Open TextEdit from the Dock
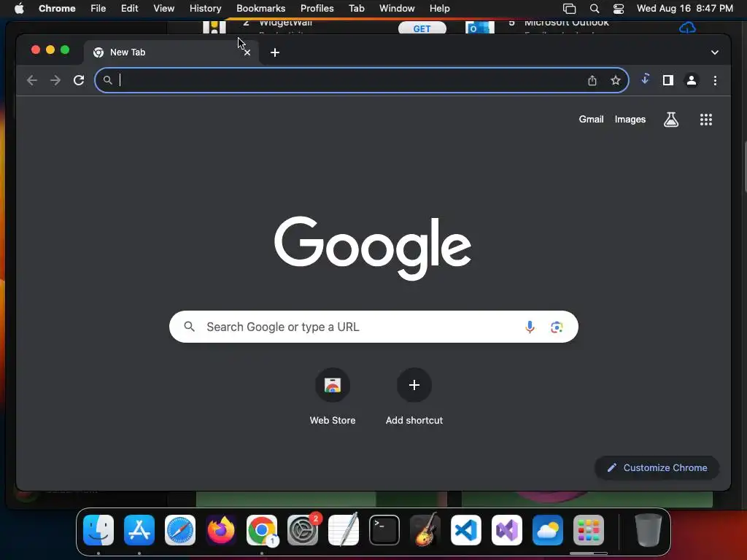Viewport: 747px width, 560px height. 344,530
